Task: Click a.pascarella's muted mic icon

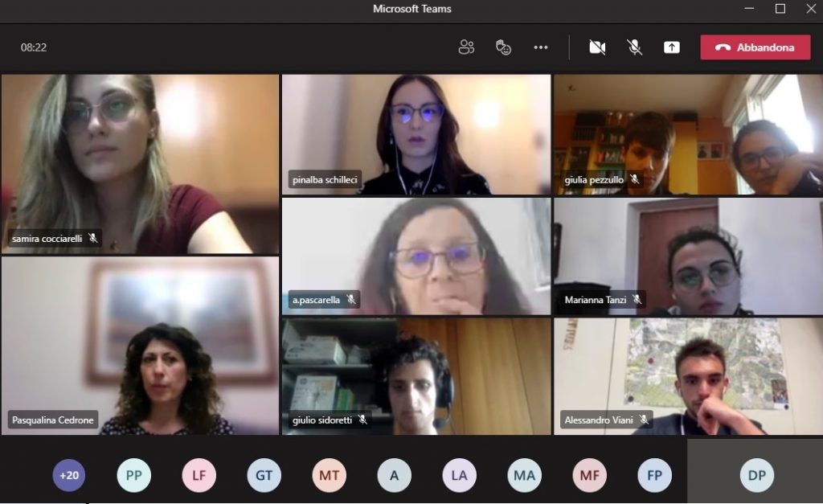Action: 351,299
